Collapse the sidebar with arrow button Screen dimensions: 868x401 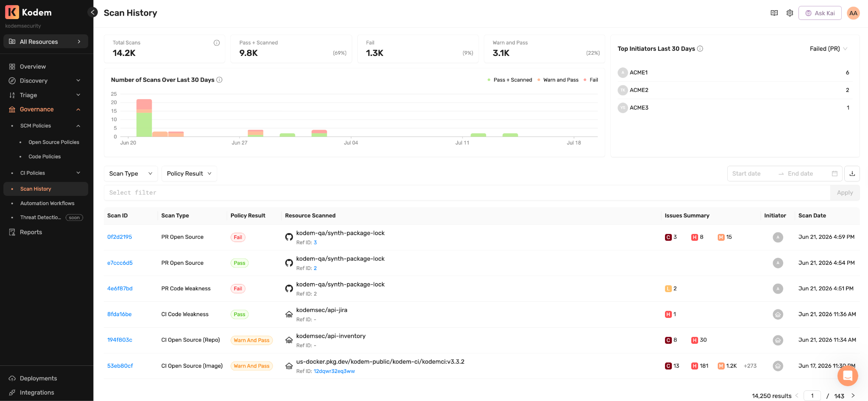tap(92, 12)
